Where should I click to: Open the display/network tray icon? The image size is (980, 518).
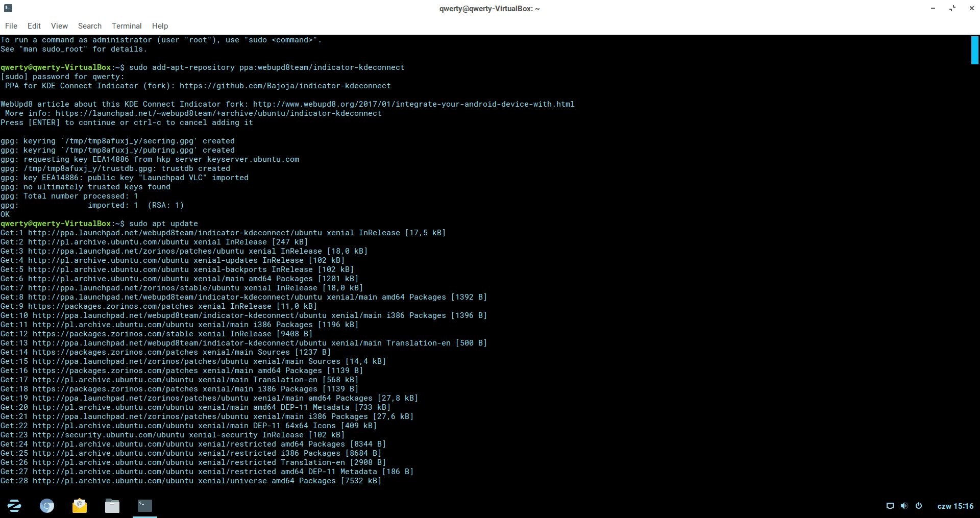[890, 506]
